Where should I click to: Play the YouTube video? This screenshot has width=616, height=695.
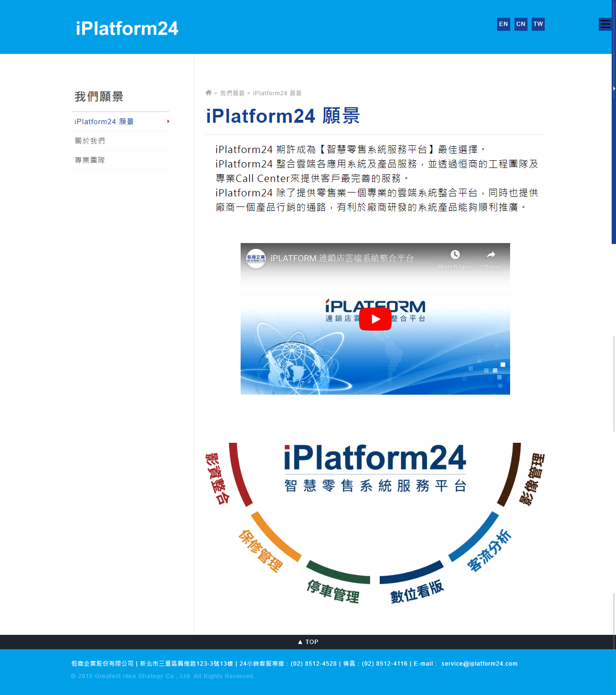(375, 319)
